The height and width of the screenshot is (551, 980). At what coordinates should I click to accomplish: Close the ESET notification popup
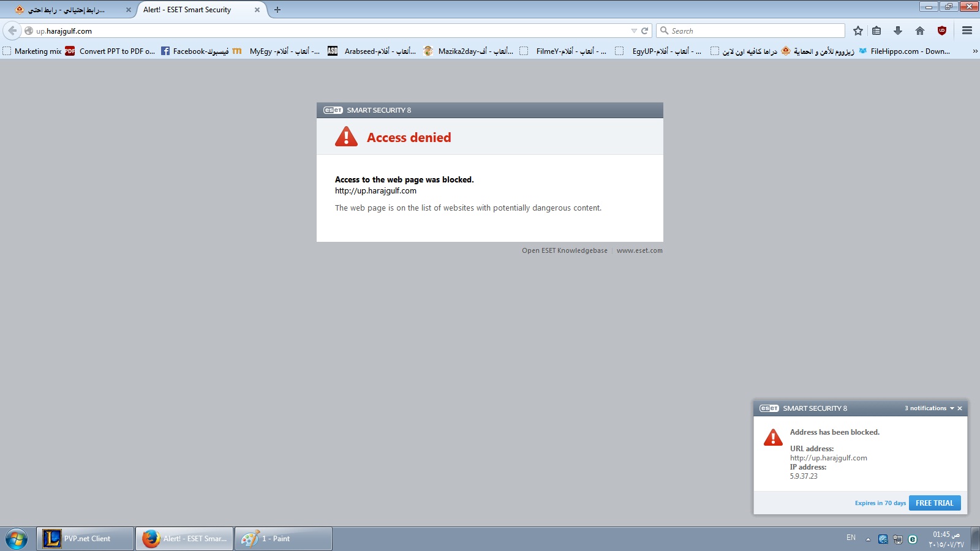tap(960, 408)
